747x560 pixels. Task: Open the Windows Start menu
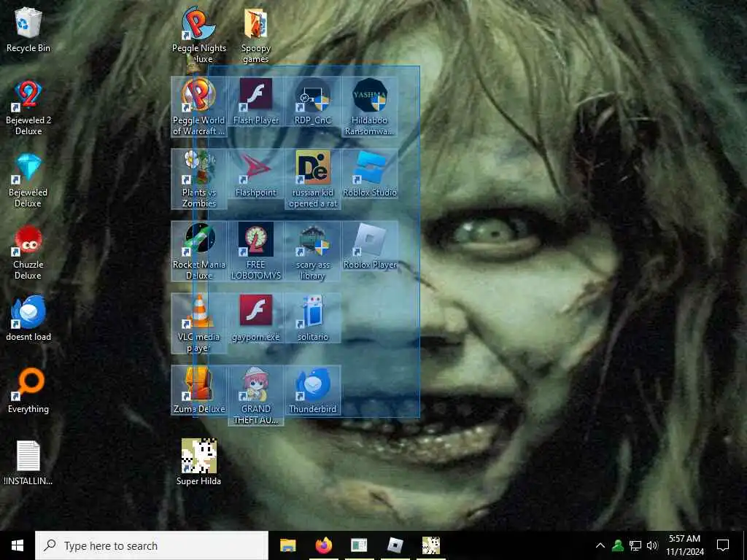[18, 545]
